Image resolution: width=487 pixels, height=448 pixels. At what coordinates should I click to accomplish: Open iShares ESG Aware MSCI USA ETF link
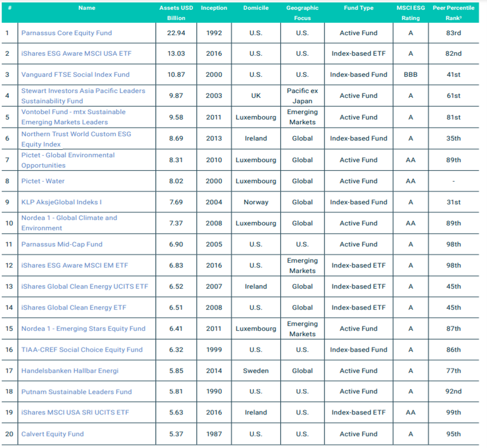pos(77,54)
